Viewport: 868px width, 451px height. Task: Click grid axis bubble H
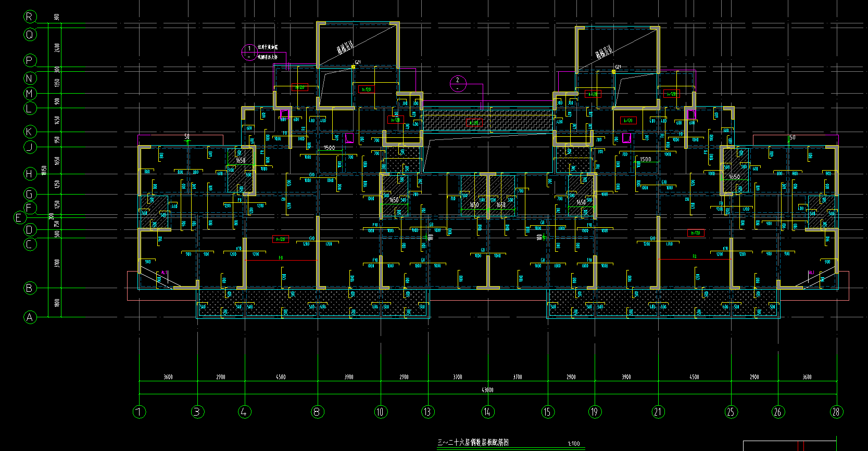tap(30, 174)
